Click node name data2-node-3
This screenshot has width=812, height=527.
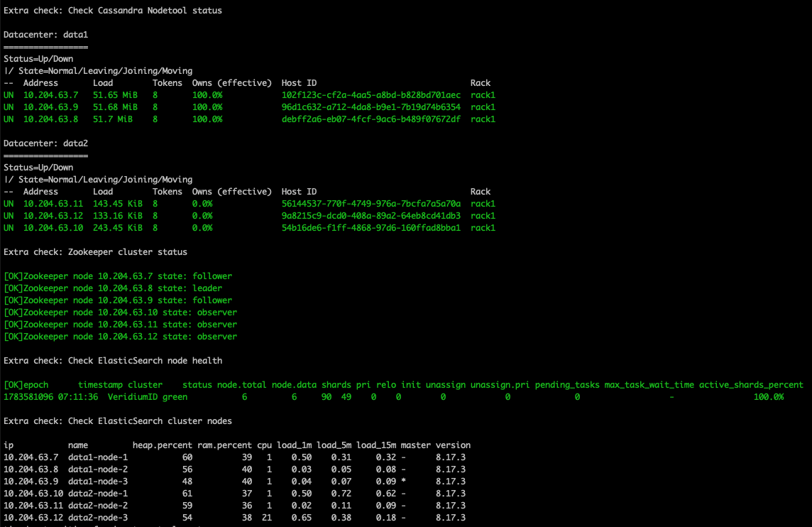coord(98,518)
